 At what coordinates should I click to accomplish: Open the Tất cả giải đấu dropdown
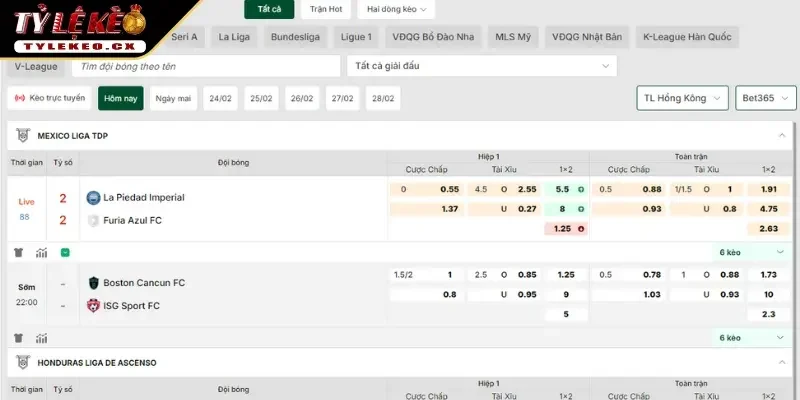pyautogui.click(x=480, y=66)
